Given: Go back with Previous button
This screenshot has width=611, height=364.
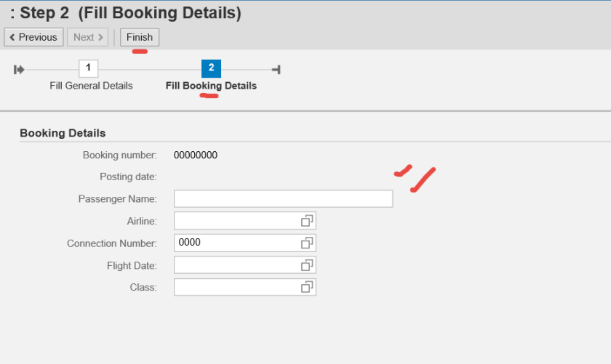Looking at the screenshot, I should [x=33, y=37].
